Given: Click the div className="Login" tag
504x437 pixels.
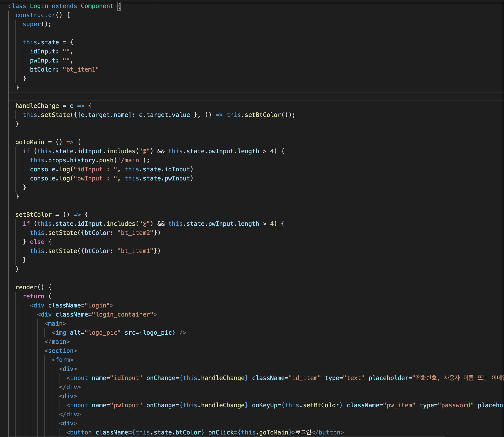Looking at the screenshot, I should pyautogui.click(x=72, y=305).
